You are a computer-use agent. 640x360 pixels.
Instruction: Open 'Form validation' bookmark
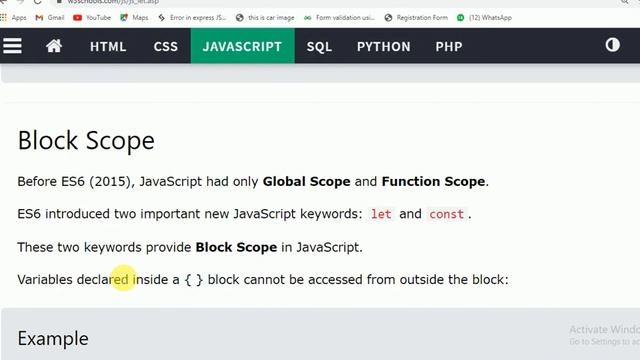[x=339, y=18]
